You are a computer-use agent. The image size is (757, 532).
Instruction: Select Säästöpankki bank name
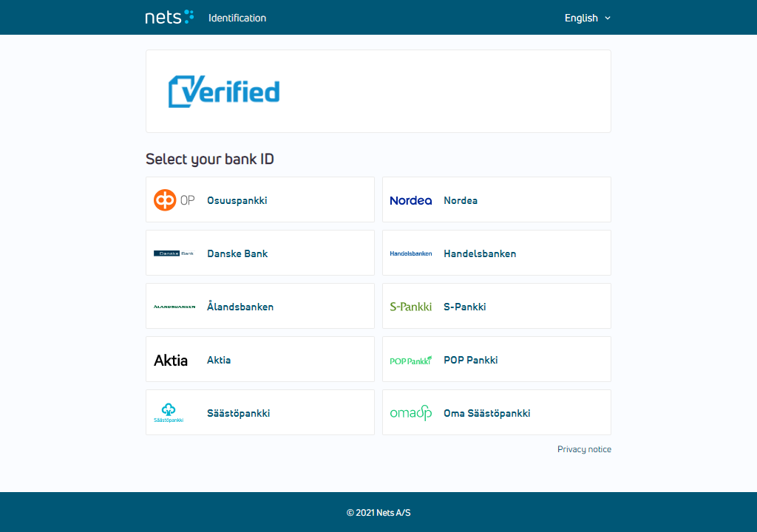point(239,413)
